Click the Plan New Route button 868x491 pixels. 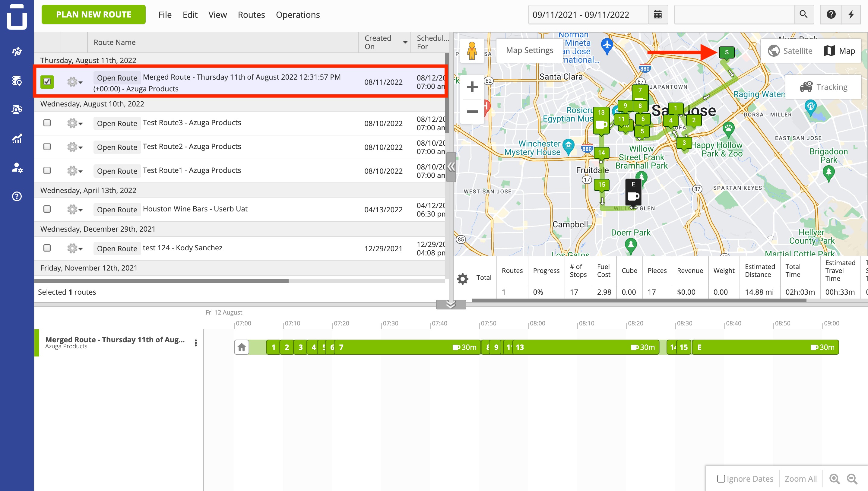pyautogui.click(x=94, y=14)
